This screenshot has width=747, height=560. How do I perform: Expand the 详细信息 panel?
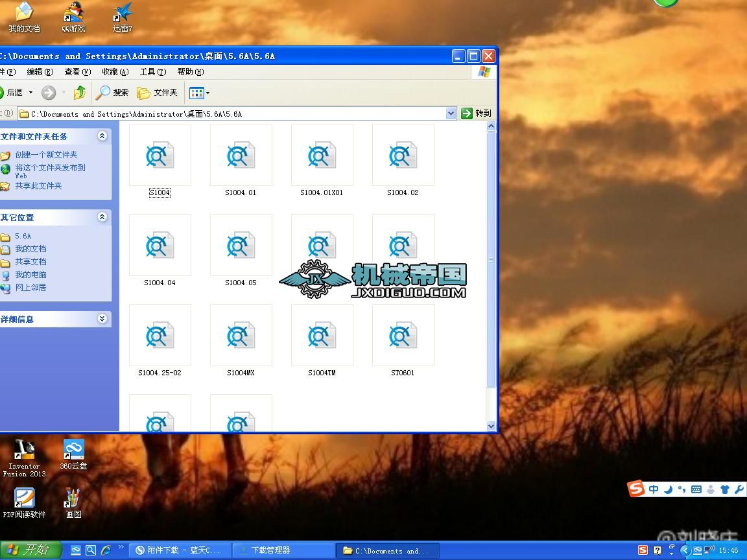point(102,319)
